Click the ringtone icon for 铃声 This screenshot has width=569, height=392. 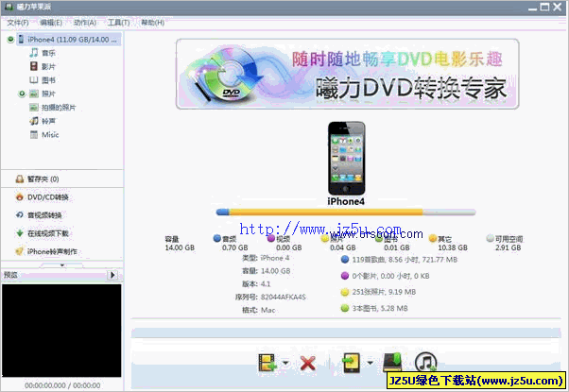click(34, 121)
